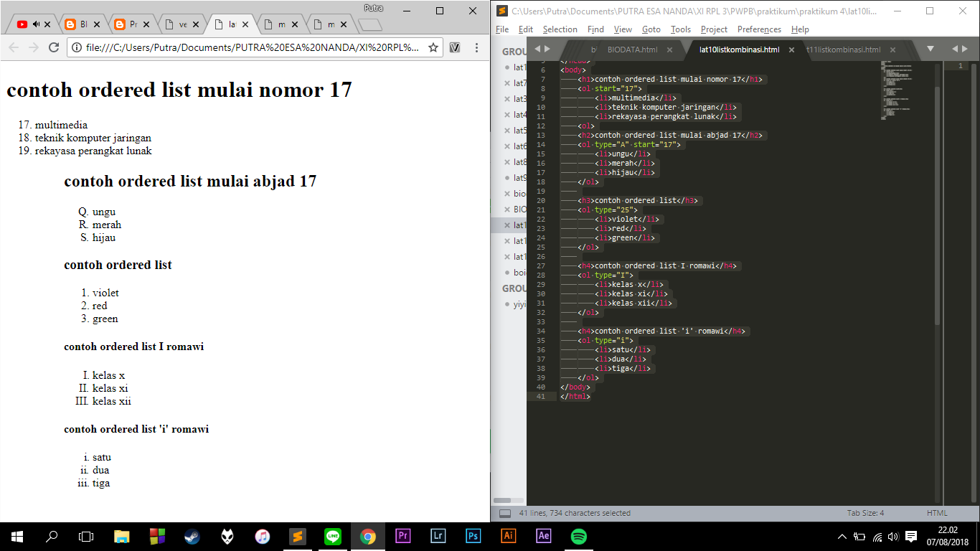
Task: Open the File menu in Sublime Text
Action: click(x=502, y=29)
